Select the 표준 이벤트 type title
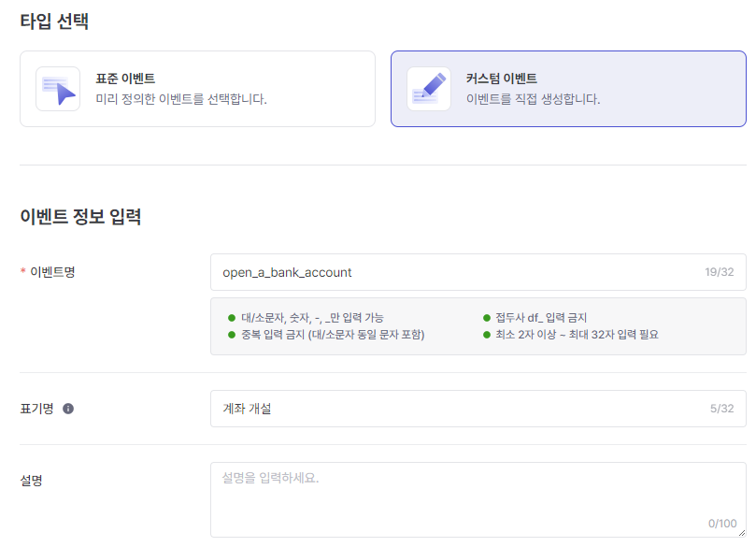 [x=125, y=79]
